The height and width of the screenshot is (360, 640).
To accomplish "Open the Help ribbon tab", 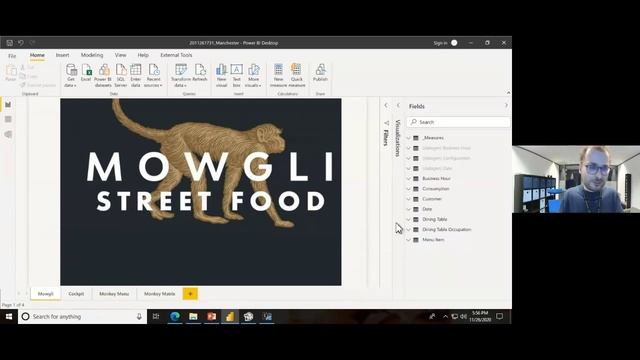I will coord(143,55).
